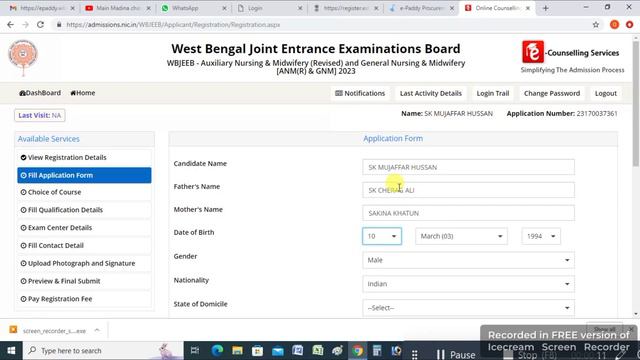Open Exam Center Details service
The height and width of the screenshot is (360, 640).
(x=84, y=227)
